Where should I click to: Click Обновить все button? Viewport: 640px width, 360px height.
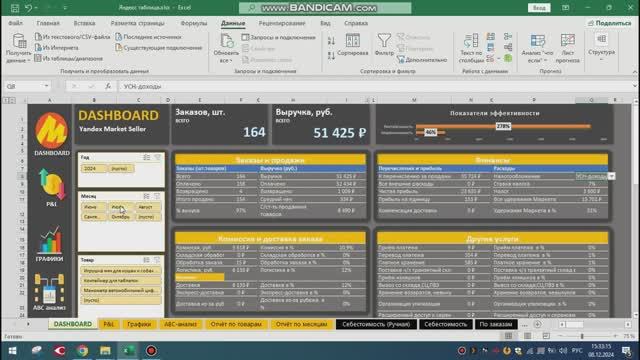click(226, 48)
